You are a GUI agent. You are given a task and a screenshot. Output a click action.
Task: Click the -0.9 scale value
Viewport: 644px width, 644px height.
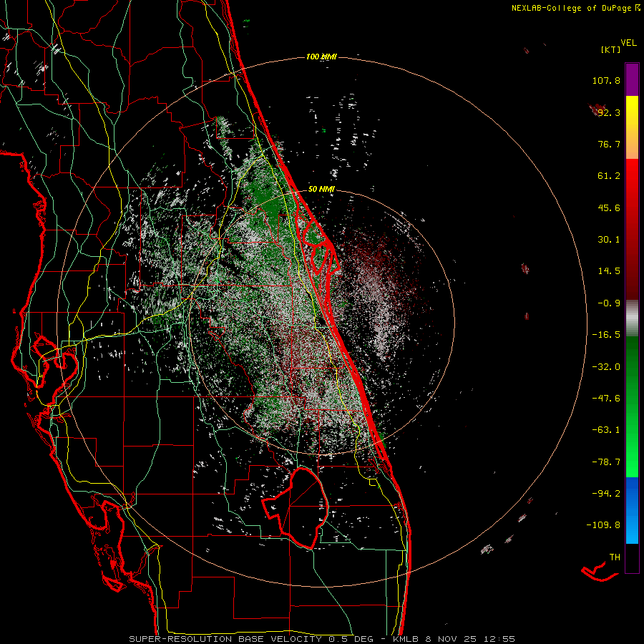pos(609,303)
